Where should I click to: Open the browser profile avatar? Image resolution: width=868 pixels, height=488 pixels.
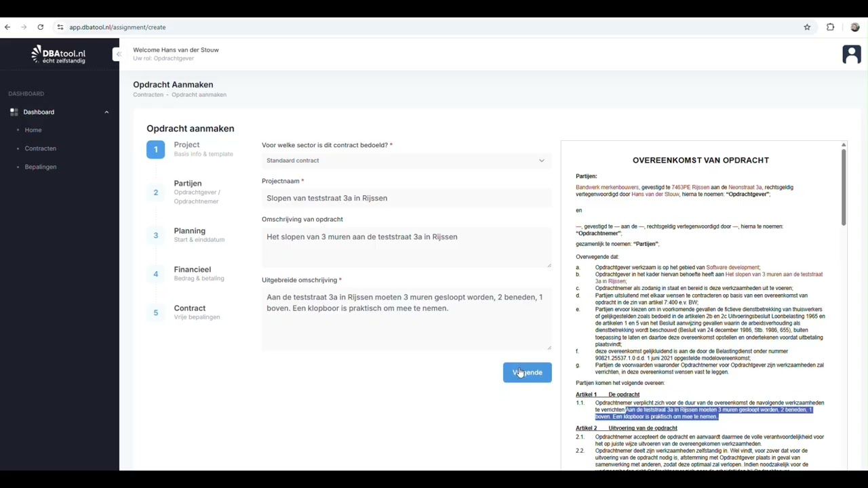point(854,27)
